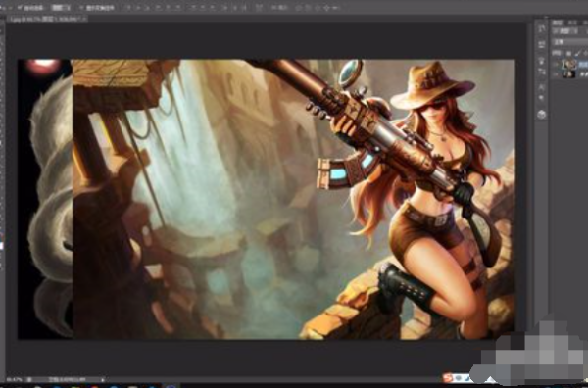Click the Auto-Align Layers icon in options bar

[x=259, y=7]
